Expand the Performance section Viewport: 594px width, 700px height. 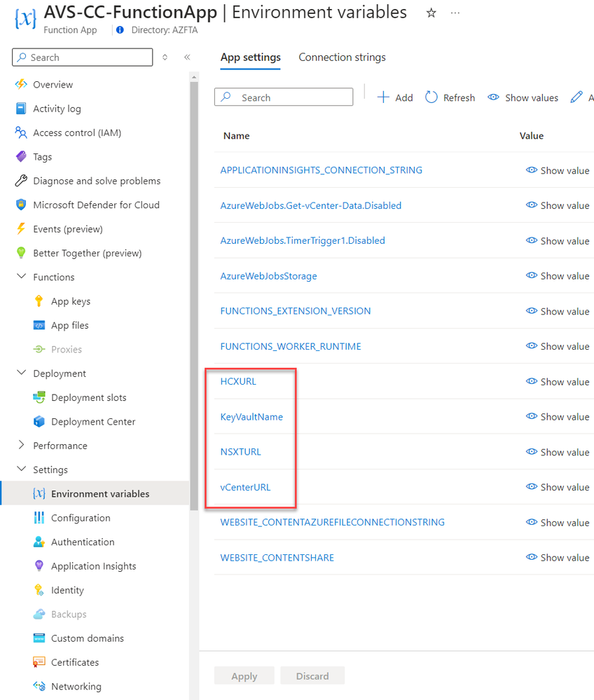point(21,445)
